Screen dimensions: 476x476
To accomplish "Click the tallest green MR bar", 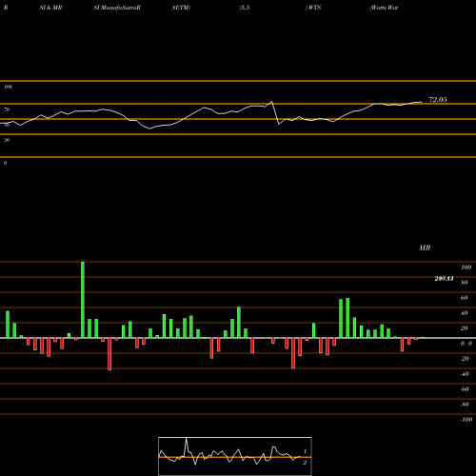I will point(83,300).
